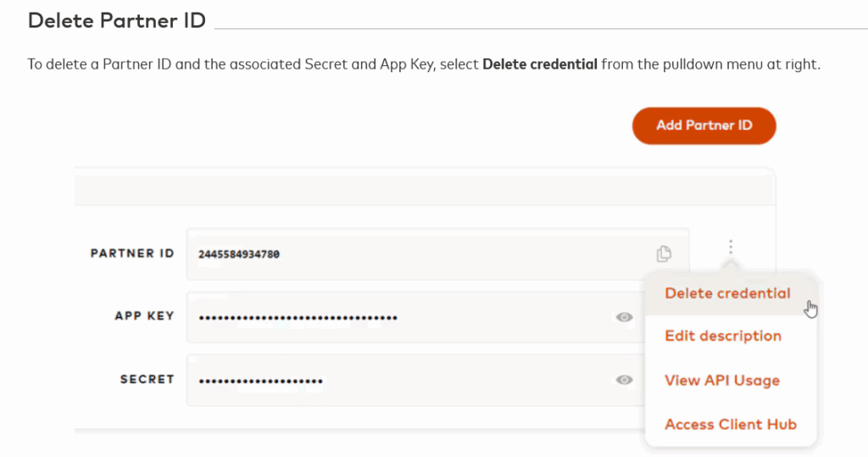Choose Delete credential from the menu
The height and width of the screenshot is (457, 868).
pos(727,293)
